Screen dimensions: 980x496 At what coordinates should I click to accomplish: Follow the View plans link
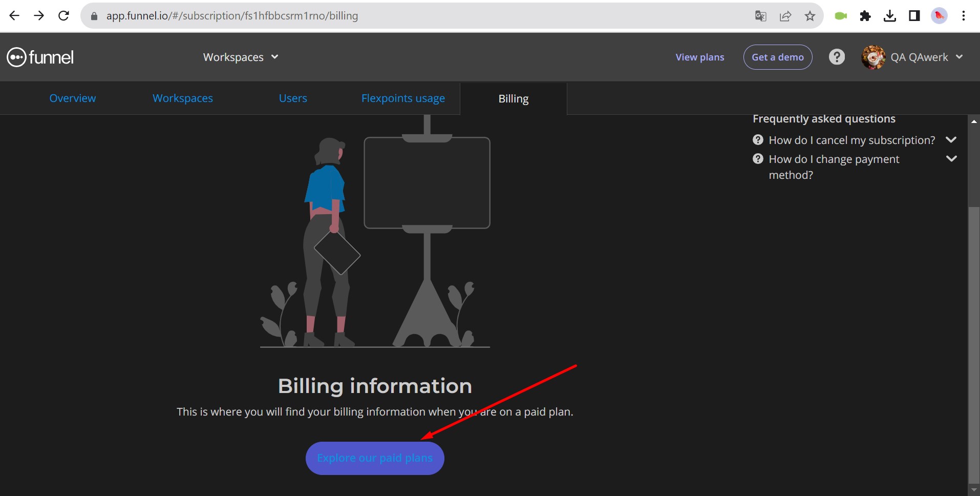click(x=700, y=57)
